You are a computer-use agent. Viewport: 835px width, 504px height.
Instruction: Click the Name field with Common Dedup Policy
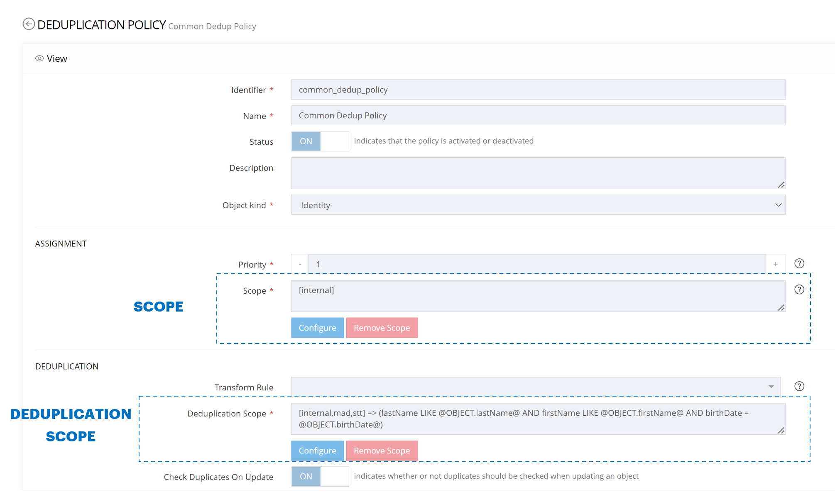pyautogui.click(x=538, y=115)
